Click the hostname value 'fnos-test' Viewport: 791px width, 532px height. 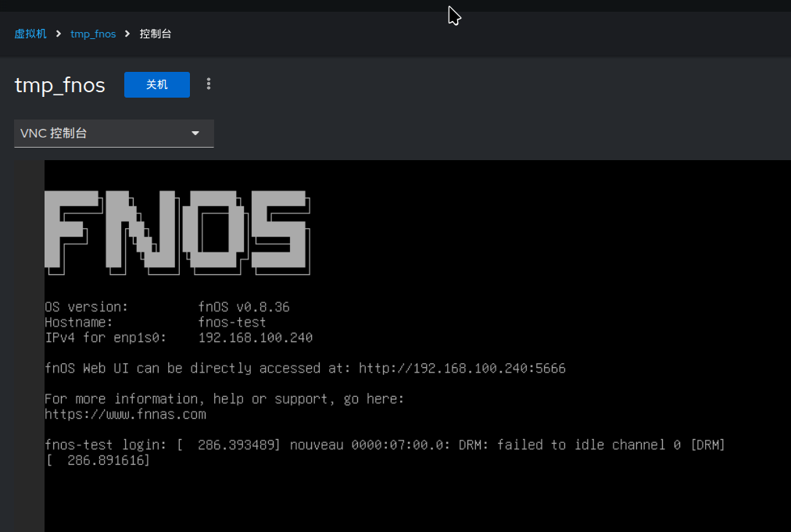tap(232, 322)
